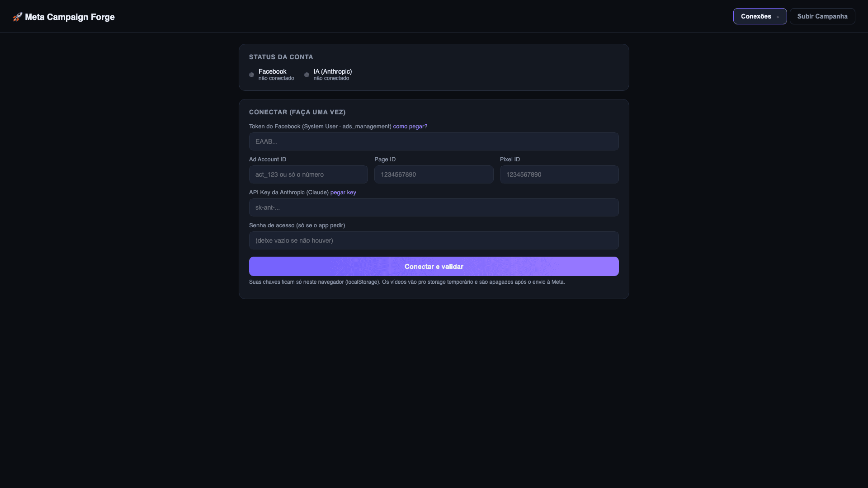The image size is (868, 488).
Task: Select the Page ID input field
Action: coord(434,174)
